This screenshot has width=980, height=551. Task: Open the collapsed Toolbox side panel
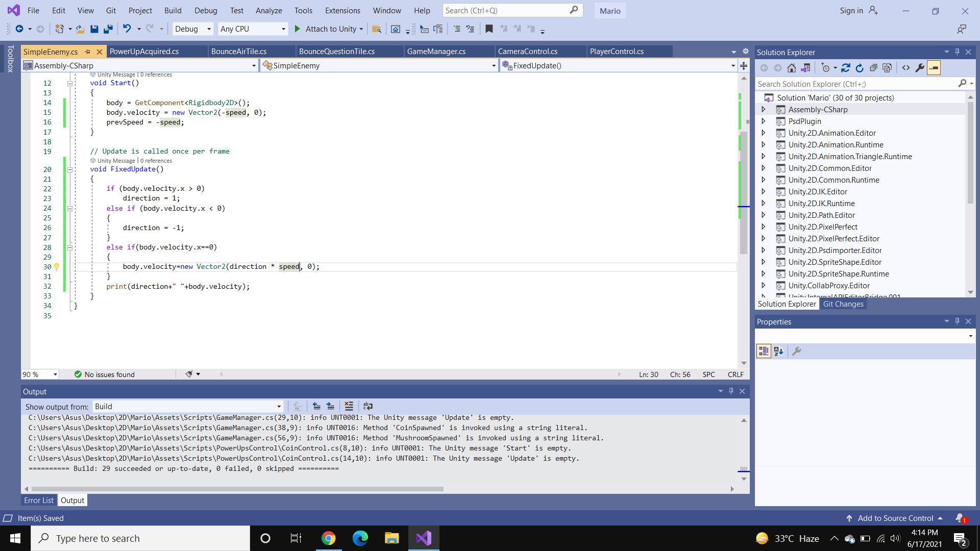tap(10, 59)
